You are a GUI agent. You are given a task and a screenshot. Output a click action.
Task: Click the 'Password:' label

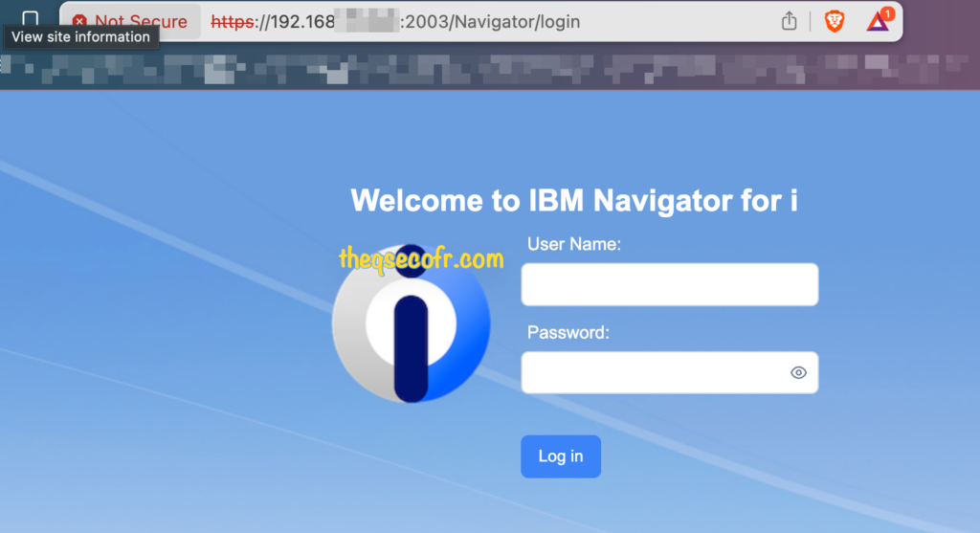click(x=568, y=332)
